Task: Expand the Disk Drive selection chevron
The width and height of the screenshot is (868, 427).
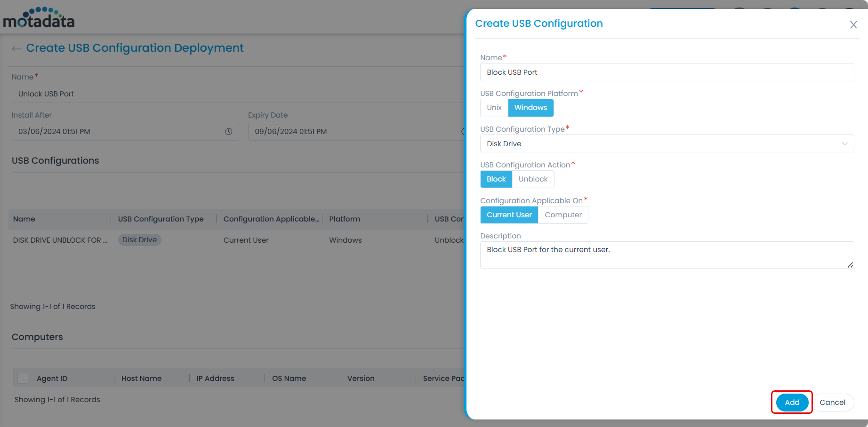Action: [x=845, y=143]
